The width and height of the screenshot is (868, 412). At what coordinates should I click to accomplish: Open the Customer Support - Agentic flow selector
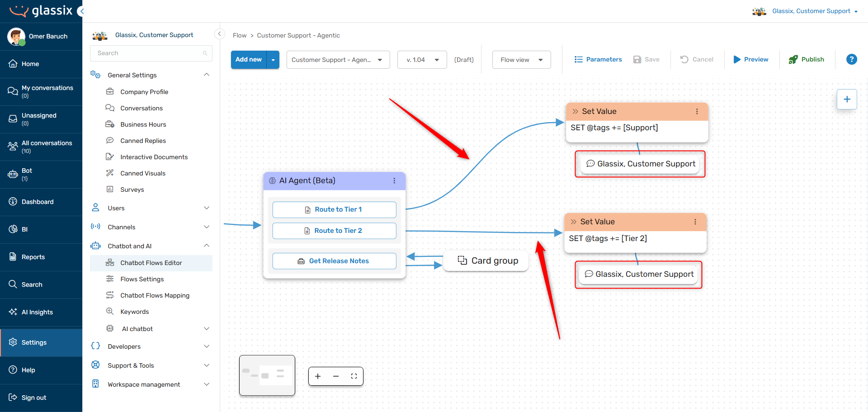(x=338, y=60)
